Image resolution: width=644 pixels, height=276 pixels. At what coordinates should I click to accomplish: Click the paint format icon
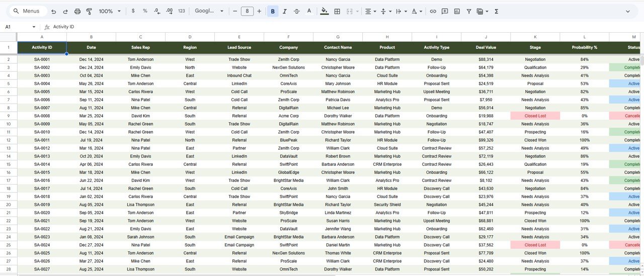coord(89,11)
